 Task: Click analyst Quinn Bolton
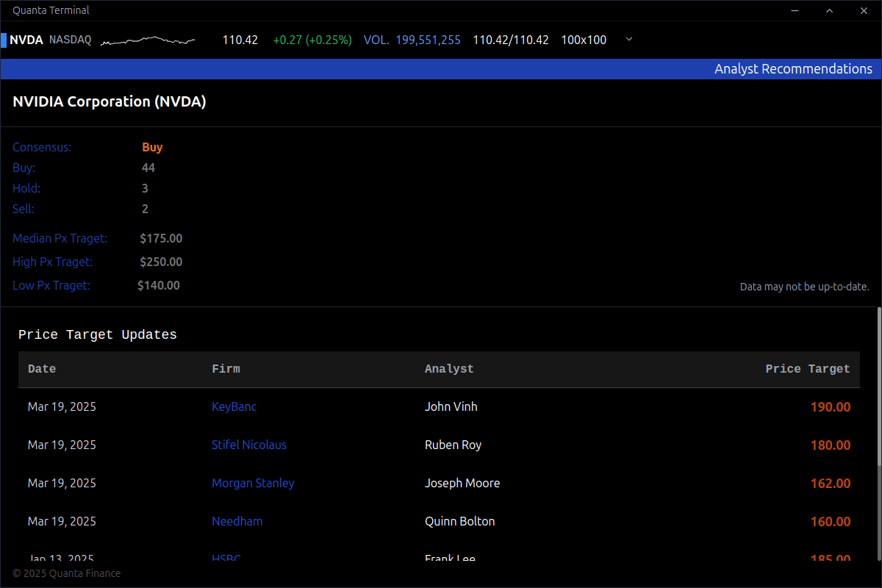click(460, 521)
